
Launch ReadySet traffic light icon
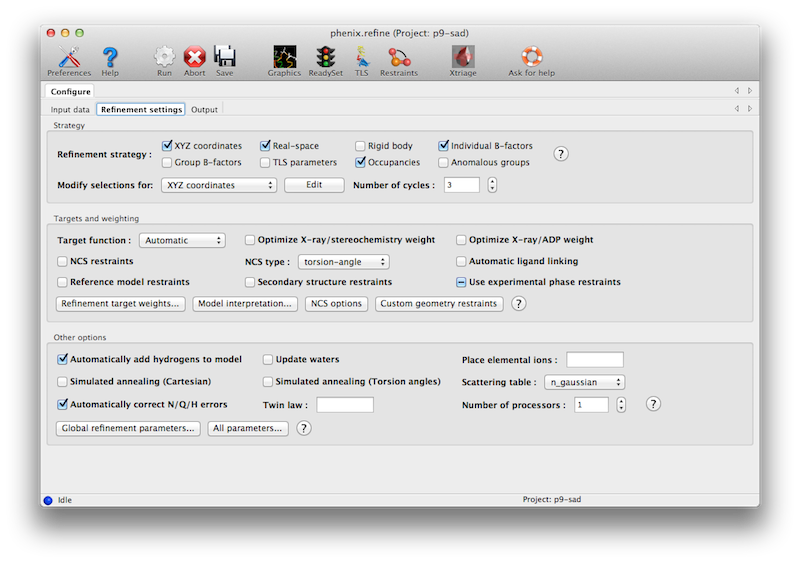click(326, 58)
